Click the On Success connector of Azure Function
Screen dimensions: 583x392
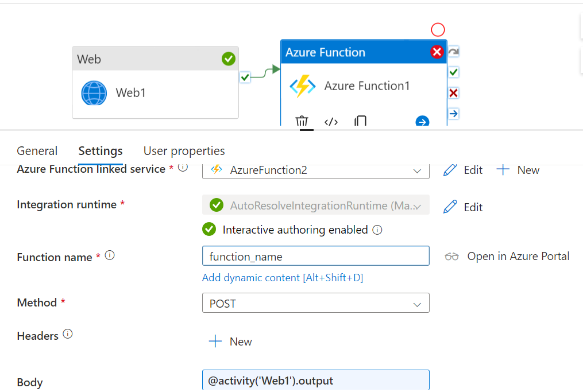click(x=453, y=72)
